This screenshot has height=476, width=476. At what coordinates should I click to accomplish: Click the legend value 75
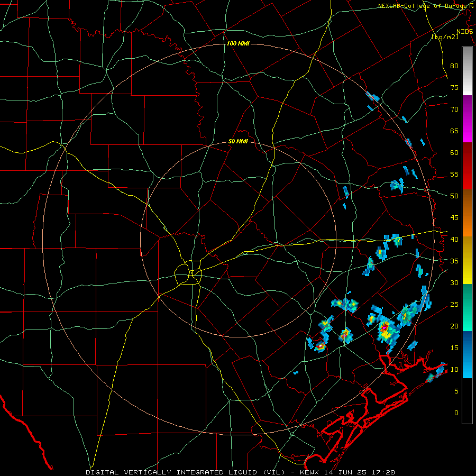pos(454,87)
